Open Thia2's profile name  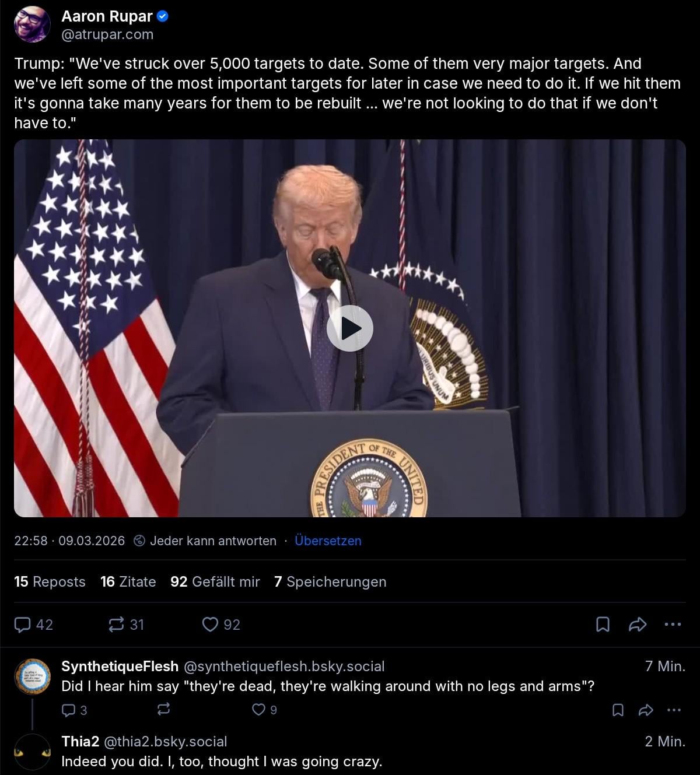tap(80, 741)
